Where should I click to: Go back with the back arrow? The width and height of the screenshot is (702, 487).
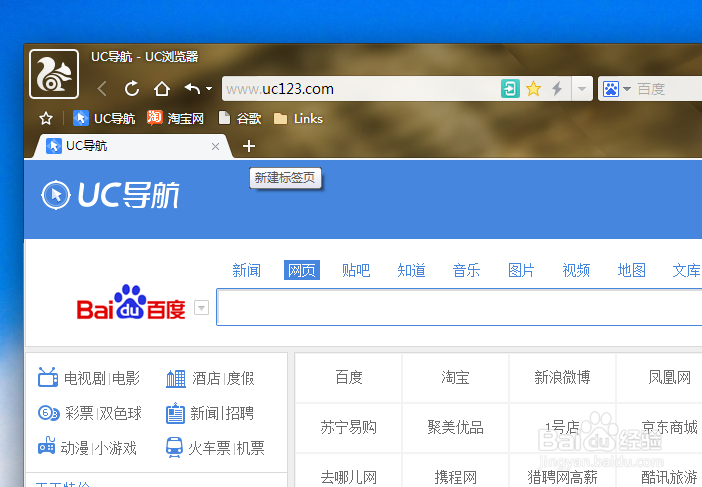tap(102, 89)
